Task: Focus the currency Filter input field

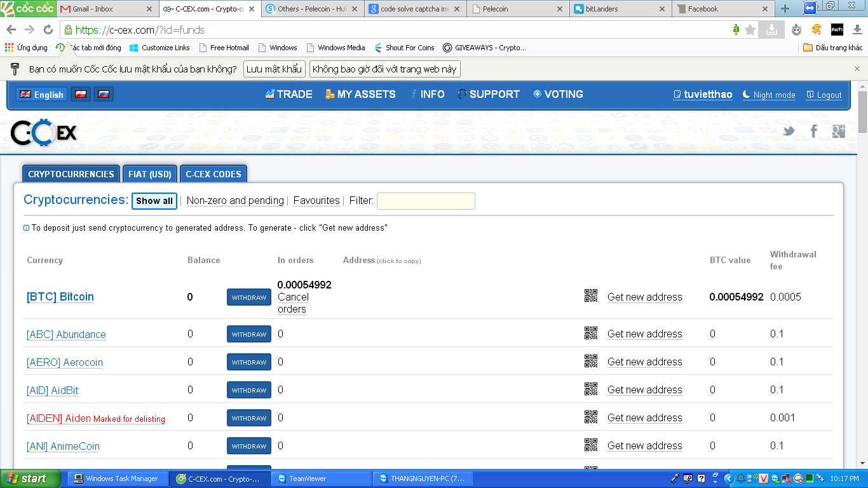Action: (426, 201)
